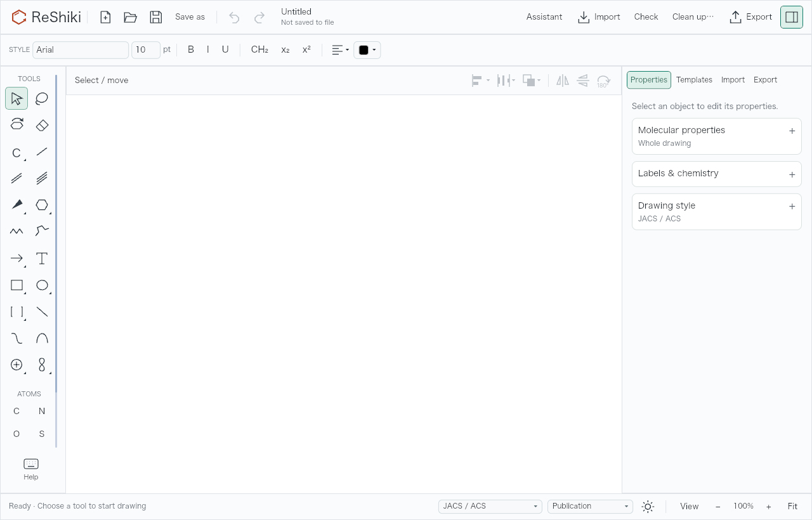
Task: Pick the brackets tool
Action: coord(16,311)
